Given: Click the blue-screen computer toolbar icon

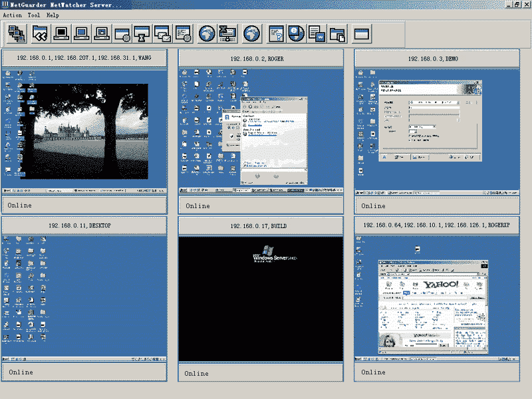Looking at the screenshot, I should click(x=81, y=34).
